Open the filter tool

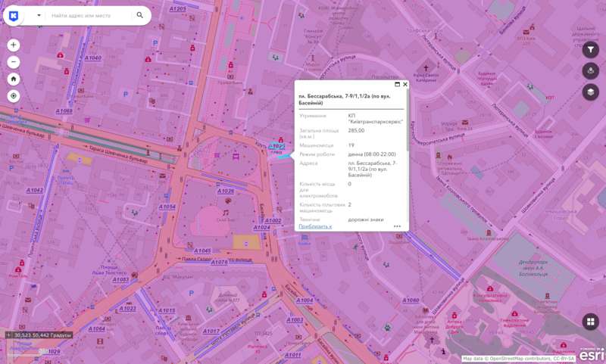[x=591, y=49]
